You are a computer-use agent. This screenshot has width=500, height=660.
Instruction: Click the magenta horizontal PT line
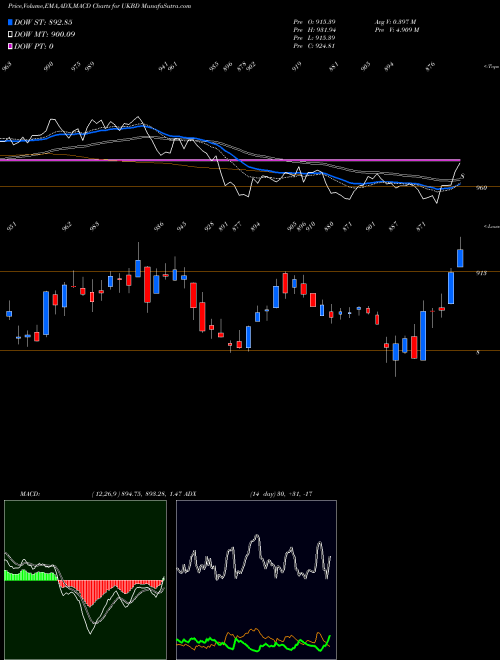[230, 160]
